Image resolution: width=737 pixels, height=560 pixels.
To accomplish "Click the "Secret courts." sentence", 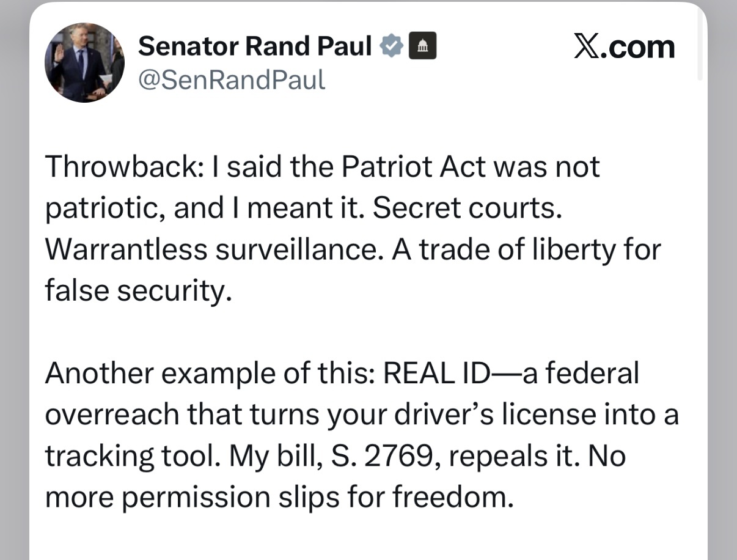I will 467,208.
